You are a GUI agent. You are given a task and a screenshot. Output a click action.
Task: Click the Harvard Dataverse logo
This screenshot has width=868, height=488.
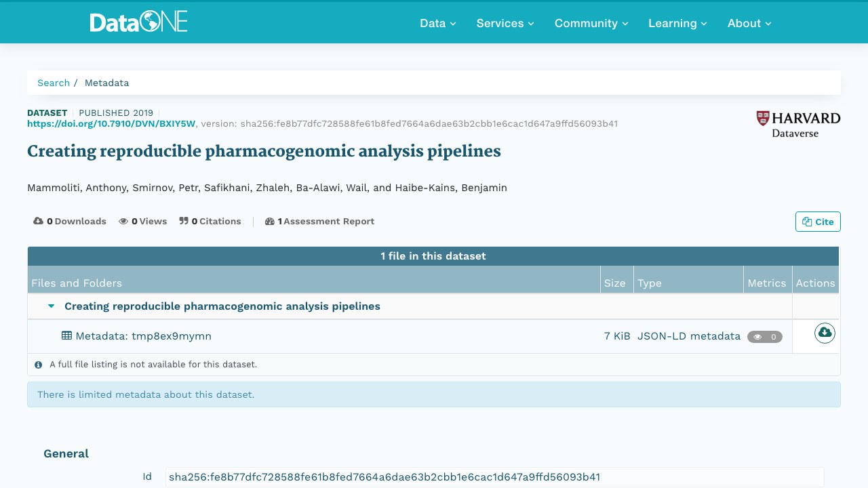798,124
